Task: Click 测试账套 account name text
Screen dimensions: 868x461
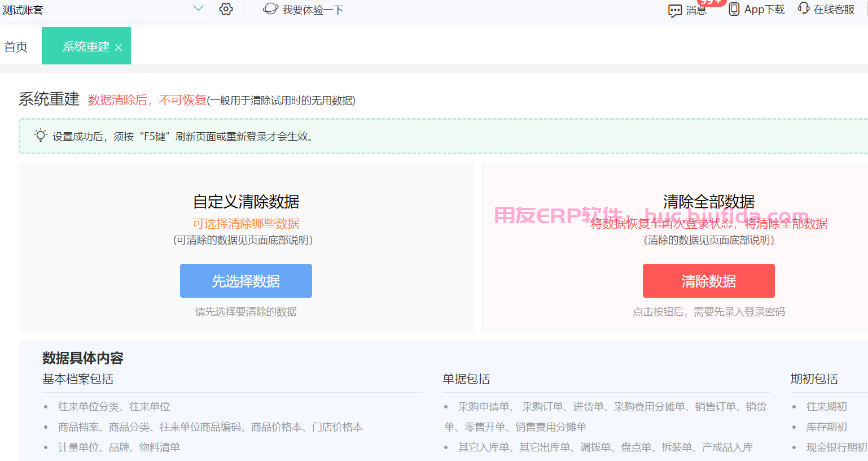Action: pyautogui.click(x=23, y=10)
